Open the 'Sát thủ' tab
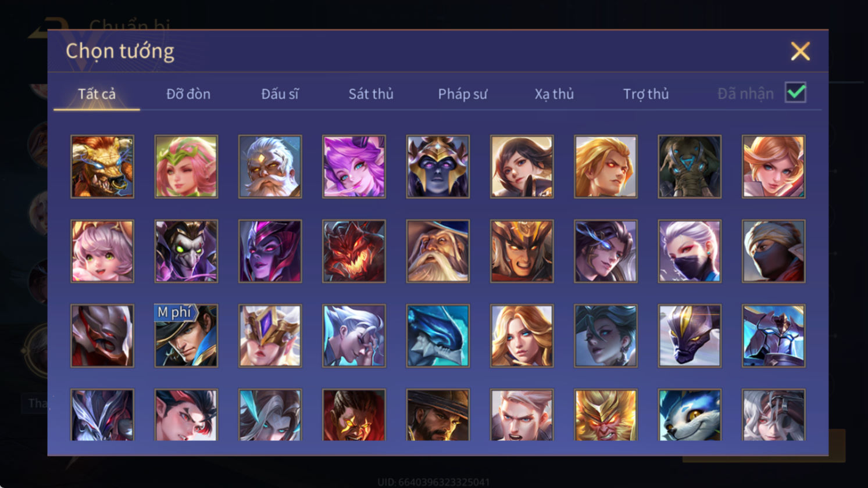 [x=371, y=94]
